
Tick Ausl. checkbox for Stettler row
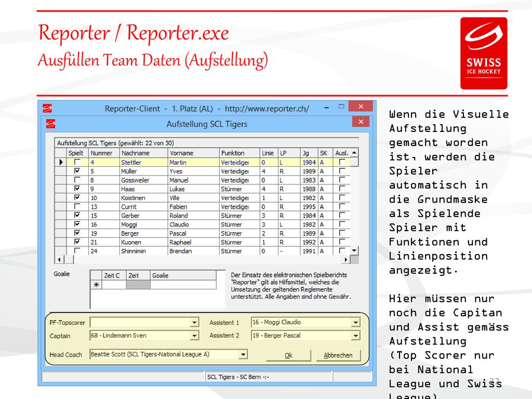[x=342, y=162]
